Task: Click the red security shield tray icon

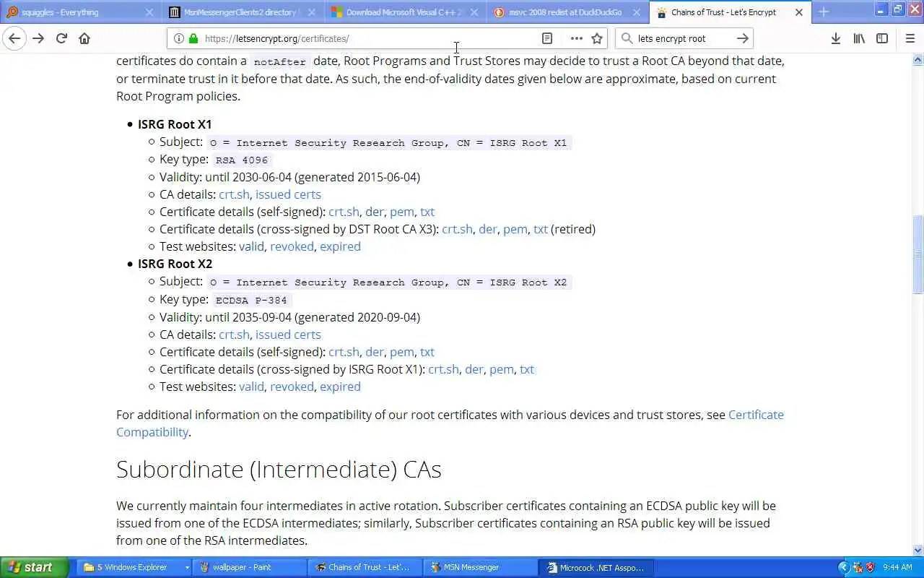Action: click(x=870, y=567)
